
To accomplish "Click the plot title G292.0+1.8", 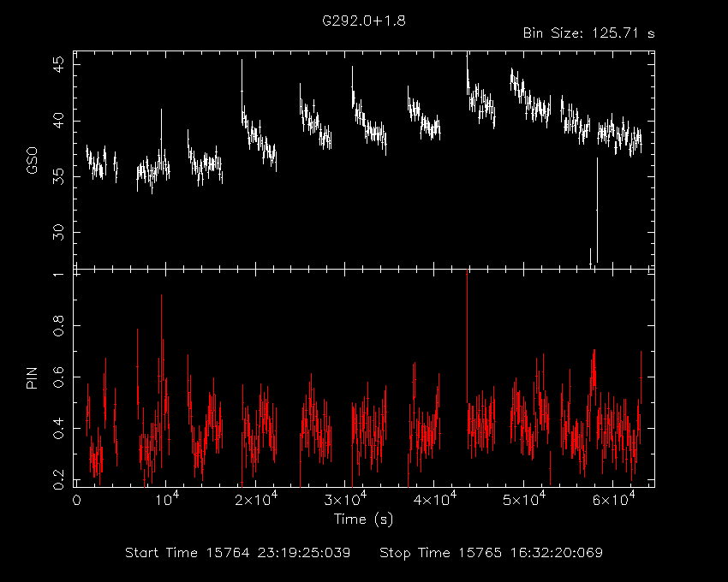I will pyautogui.click(x=363, y=21).
